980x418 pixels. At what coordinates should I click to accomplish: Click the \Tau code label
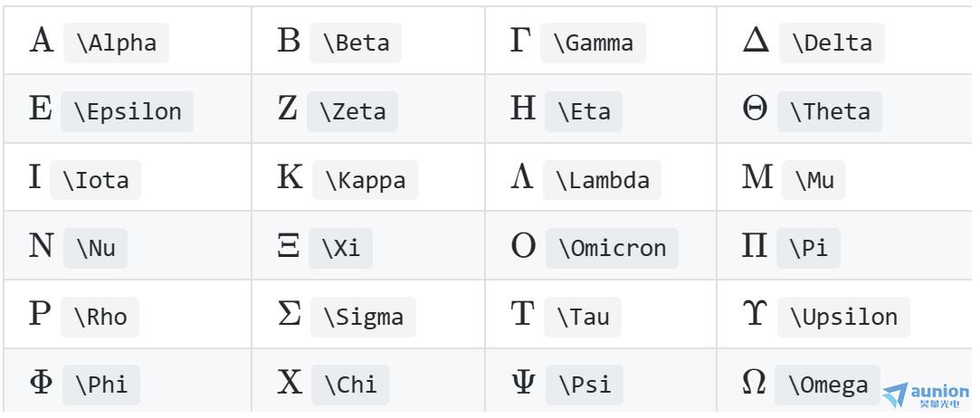(x=583, y=317)
